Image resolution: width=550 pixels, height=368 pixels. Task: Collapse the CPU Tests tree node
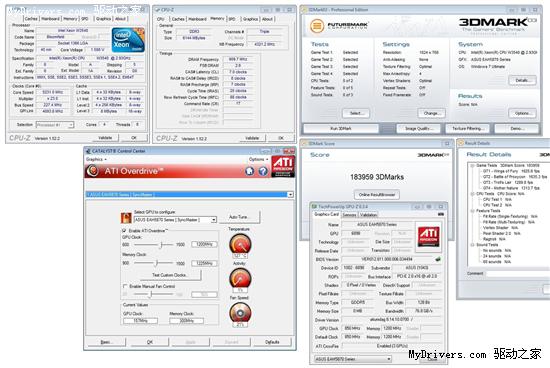pyautogui.click(x=472, y=194)
